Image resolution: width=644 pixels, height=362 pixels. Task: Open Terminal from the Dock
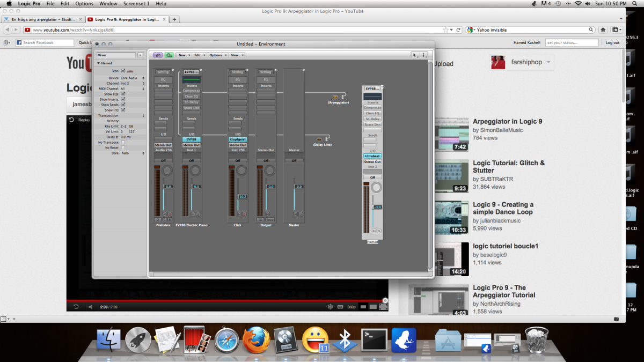pyautogui.click(x=374, y=340)
